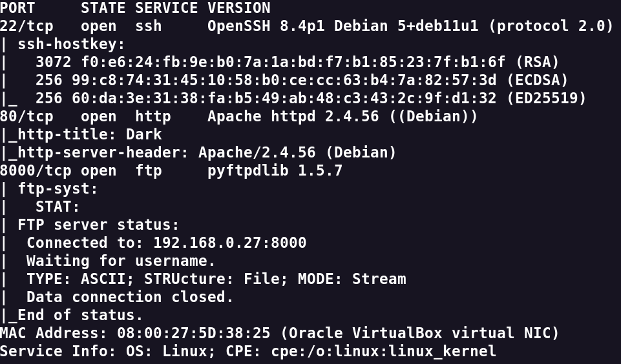Click the http-title Dark line
621x364 pixels.
pos(85,134)
